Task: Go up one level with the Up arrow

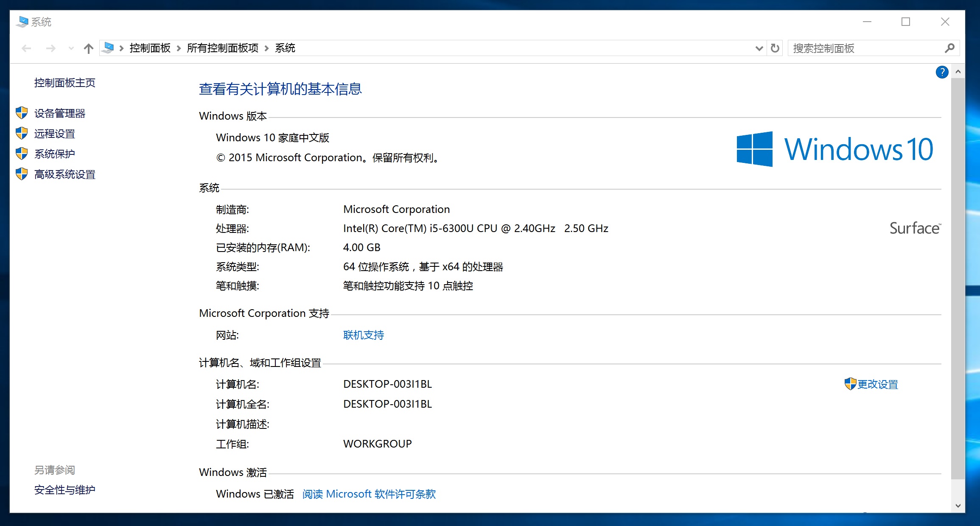Action: 88,48
